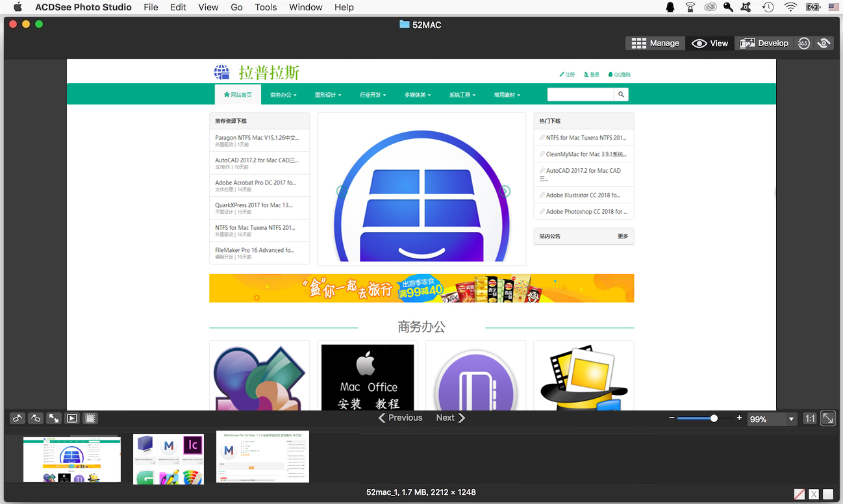Switch to the Manage mode tab

(x=655, y=44)
